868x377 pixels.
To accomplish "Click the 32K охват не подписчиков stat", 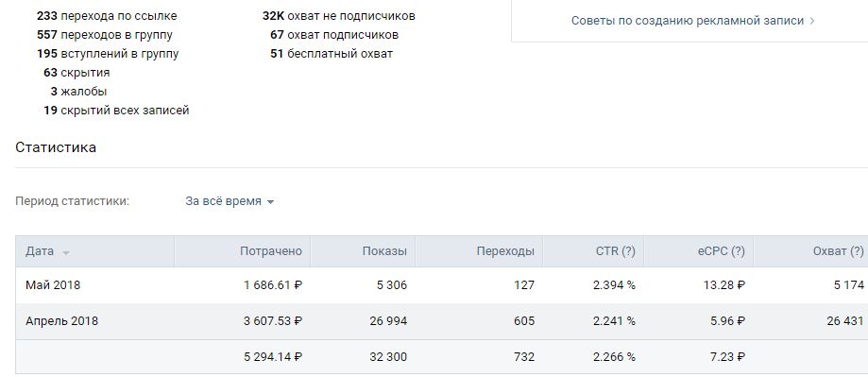I will 339,16.
